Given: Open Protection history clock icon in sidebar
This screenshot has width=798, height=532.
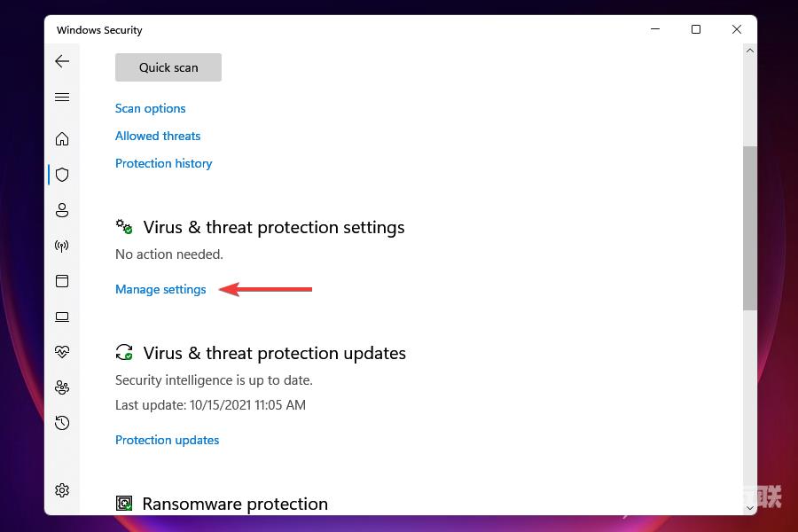Looking at the screenshot, I should (x=61, y=423).
